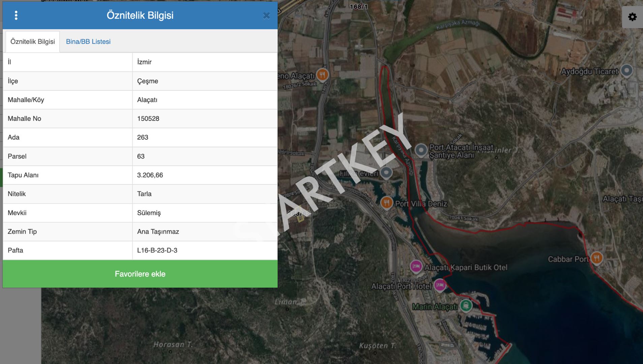Select the Tapu Alanı value 3.206,66
The width and height of the screenshot is (643, 364).
(x=150, y=175)
